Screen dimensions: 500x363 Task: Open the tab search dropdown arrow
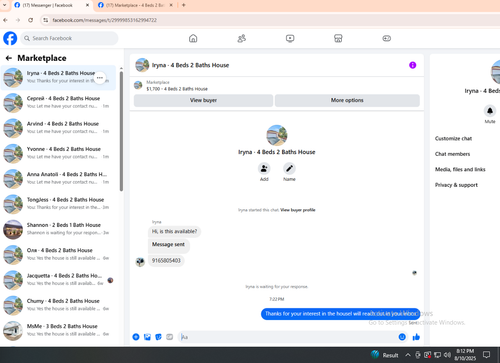tap(4, 5)
